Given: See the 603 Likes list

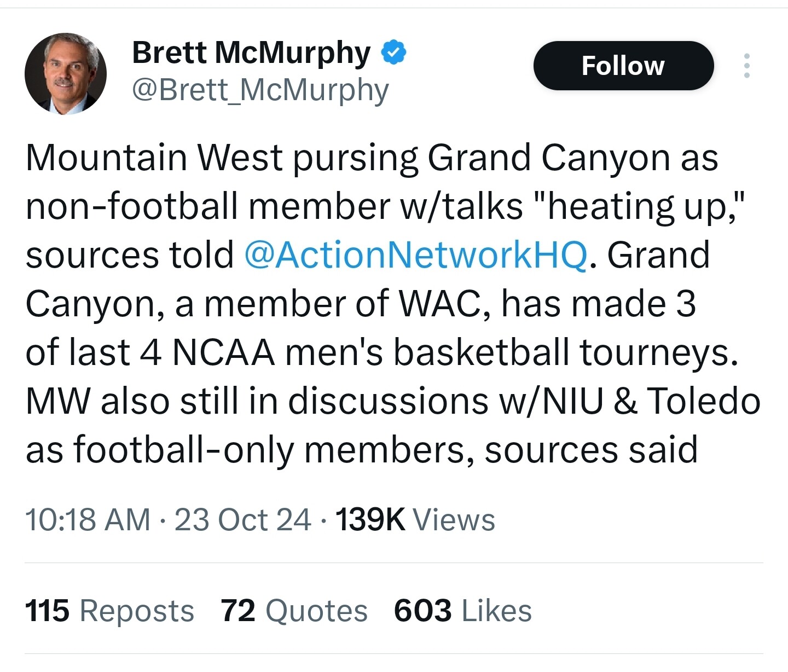Looking at the screenshot, I should click(x=462, y=611).
